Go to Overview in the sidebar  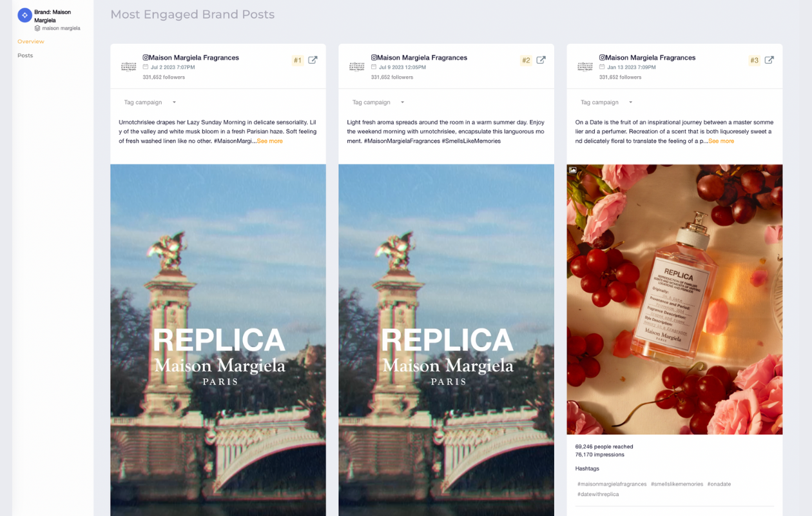[x=31, y=41]
